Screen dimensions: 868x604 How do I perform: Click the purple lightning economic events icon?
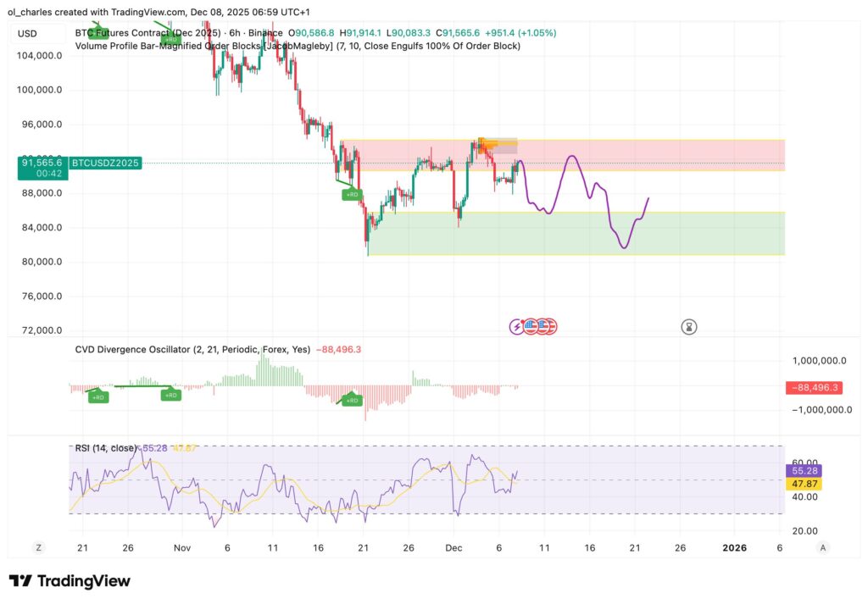[x=516, y=326]
